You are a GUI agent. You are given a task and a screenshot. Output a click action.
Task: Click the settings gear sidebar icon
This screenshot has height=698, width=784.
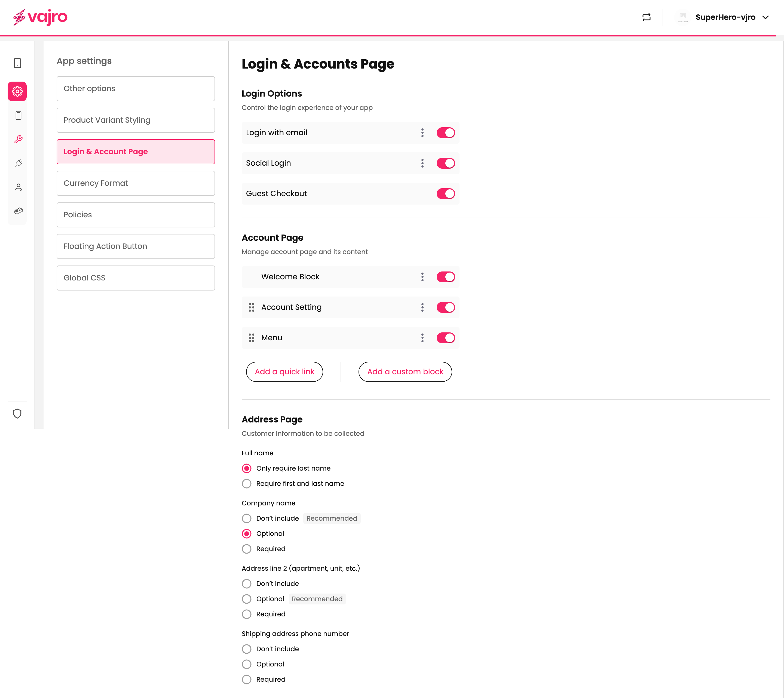[x=17, y=91]
